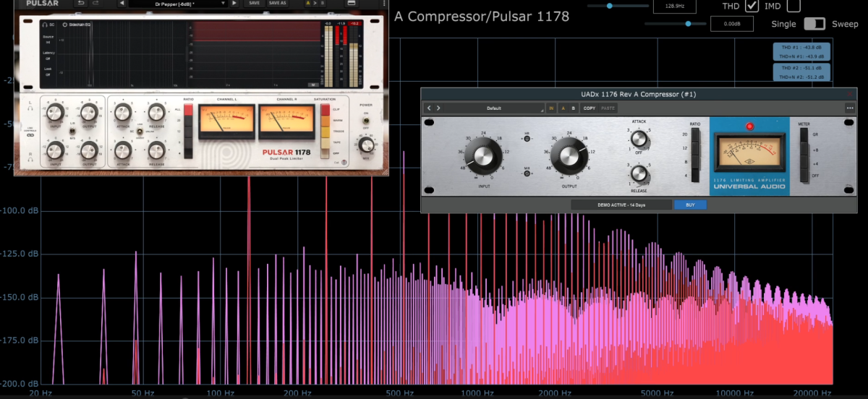Click Pulsar channel L output knob
The height and width of the screenshot is (399, 868).
pos(88,111)
